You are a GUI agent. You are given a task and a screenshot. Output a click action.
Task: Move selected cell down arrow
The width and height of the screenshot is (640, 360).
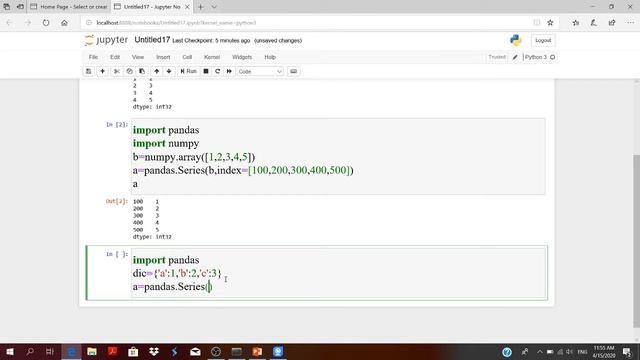click(169, 71)
